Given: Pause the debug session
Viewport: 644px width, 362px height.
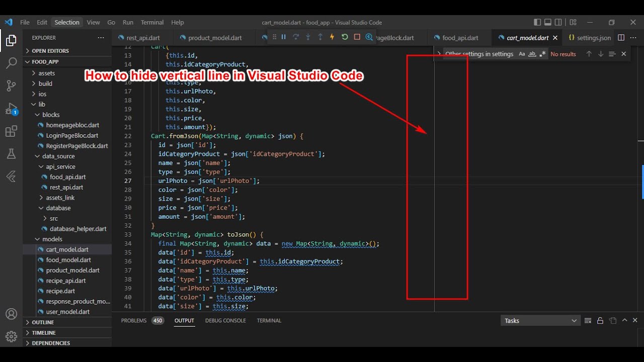Looking at the screenshot, I should coord(284,37).
